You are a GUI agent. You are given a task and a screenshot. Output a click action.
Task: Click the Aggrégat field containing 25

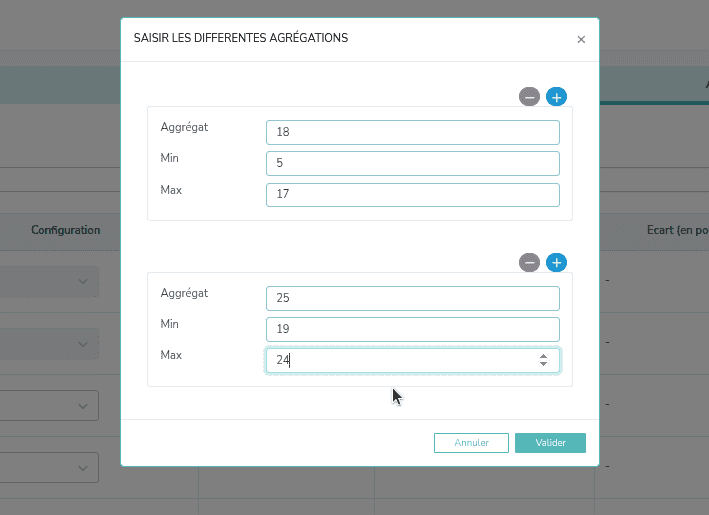coord(412,298)
